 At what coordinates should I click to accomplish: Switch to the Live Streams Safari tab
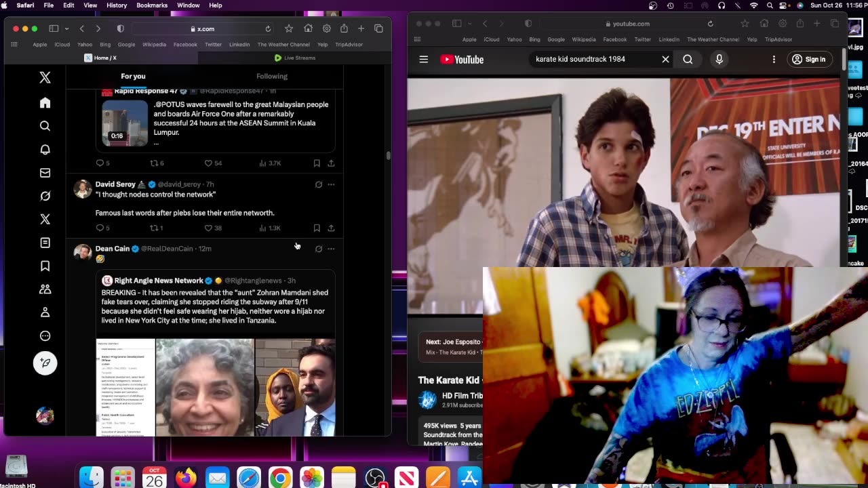tap(294, 58)
